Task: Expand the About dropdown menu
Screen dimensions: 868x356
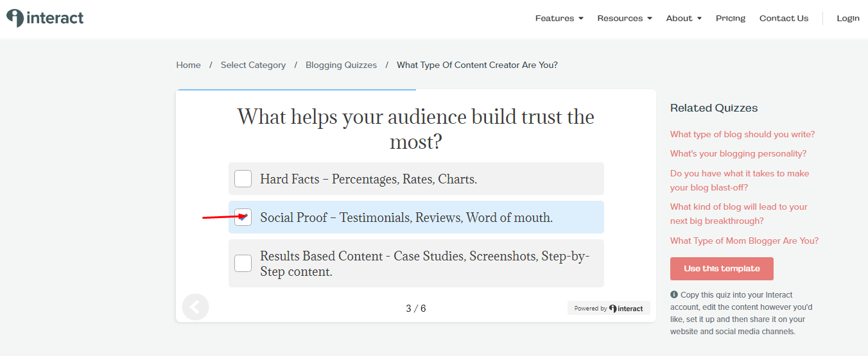Action: point(684,18)
